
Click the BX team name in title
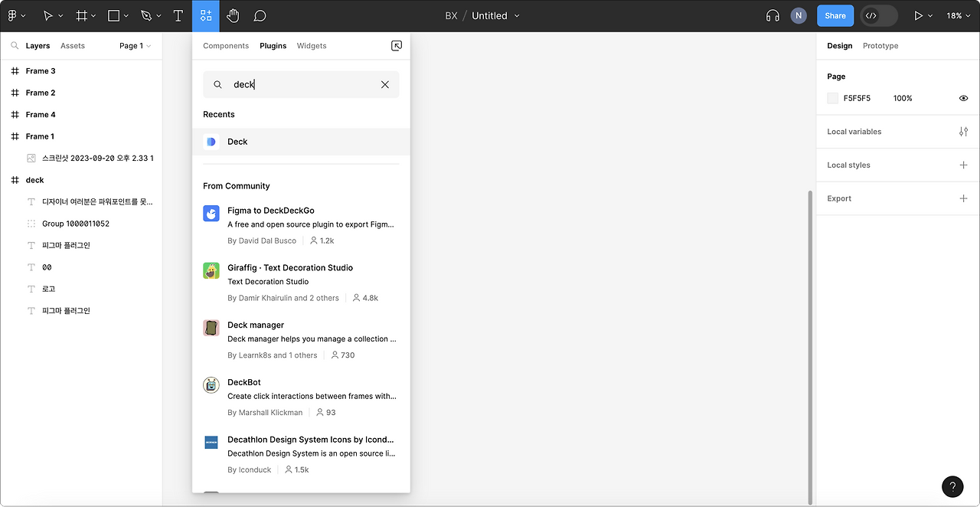[451, 16]
